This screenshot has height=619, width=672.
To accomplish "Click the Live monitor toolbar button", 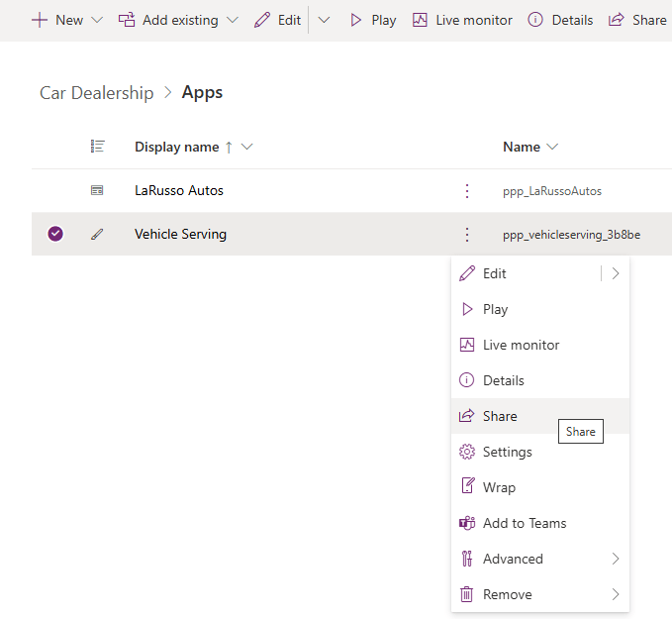I will pyautogui.click(x=462, y=20).
